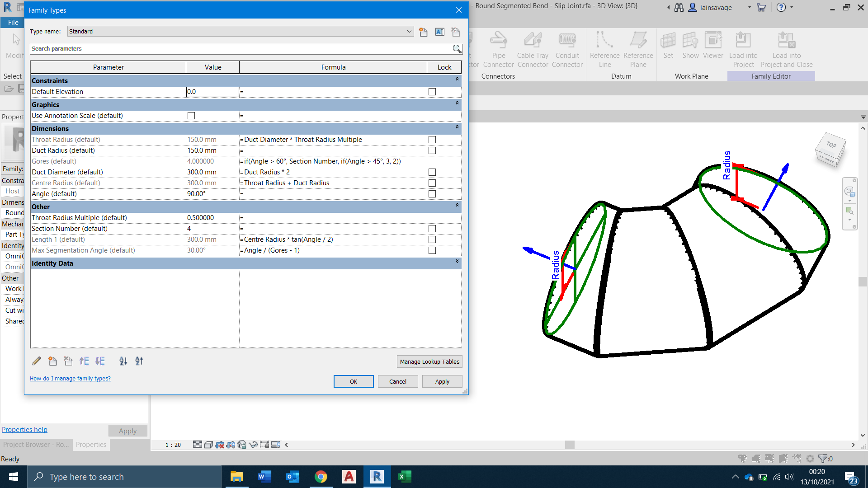Screen dimensions: 868x488
Task: Click the Value column header
Action: [213, 67]
